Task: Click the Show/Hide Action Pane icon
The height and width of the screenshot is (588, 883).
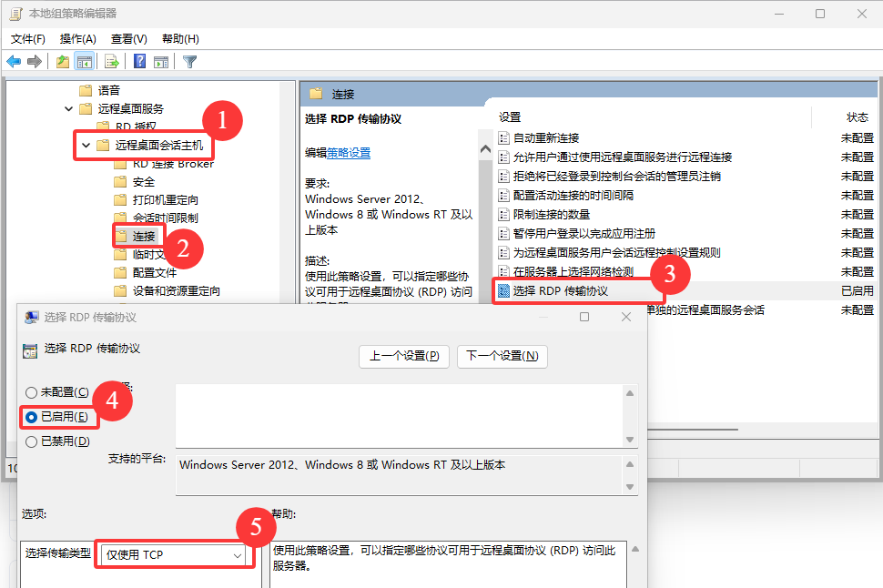Action: 161,62
